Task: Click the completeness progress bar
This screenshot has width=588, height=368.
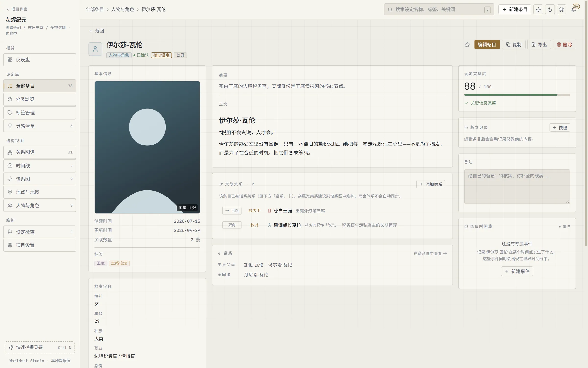Action: tap(517, 95)
